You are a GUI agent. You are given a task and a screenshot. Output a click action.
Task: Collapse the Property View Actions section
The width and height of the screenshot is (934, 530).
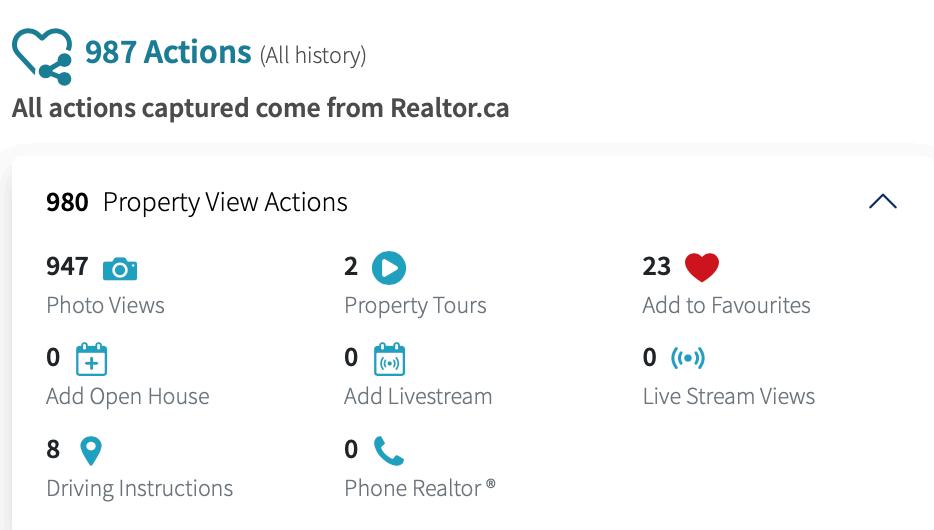pos(882,202)
